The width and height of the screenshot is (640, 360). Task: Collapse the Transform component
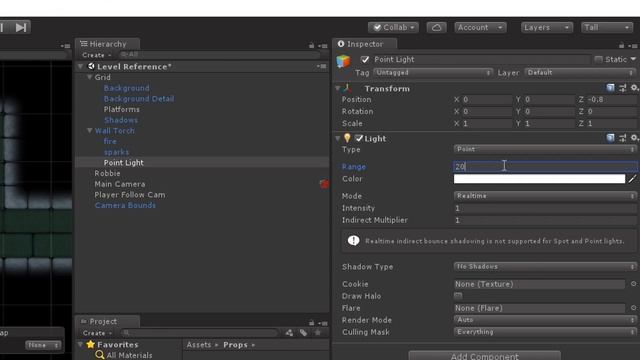coord(338,88)
